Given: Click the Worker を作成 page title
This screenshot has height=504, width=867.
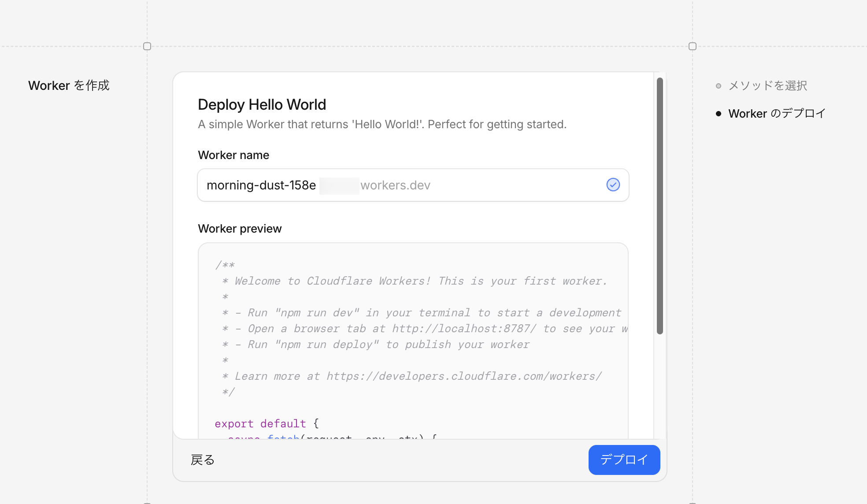Looking at the screenshot, I should pos(69,85).
